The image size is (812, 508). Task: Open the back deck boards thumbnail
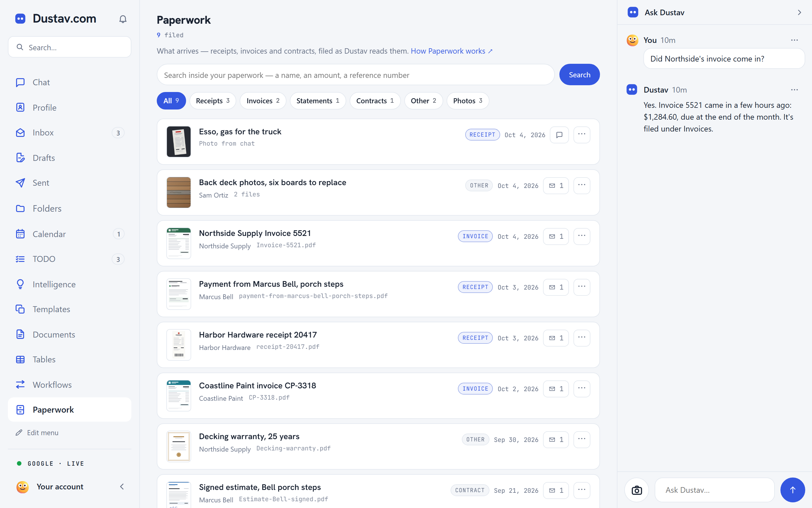click(179, 192)
